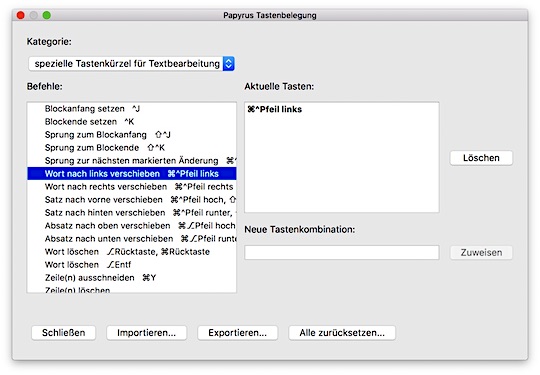Select Wort löschen with the Entf shortcut
Screen dimensions: 540x375
pos(132,265)
